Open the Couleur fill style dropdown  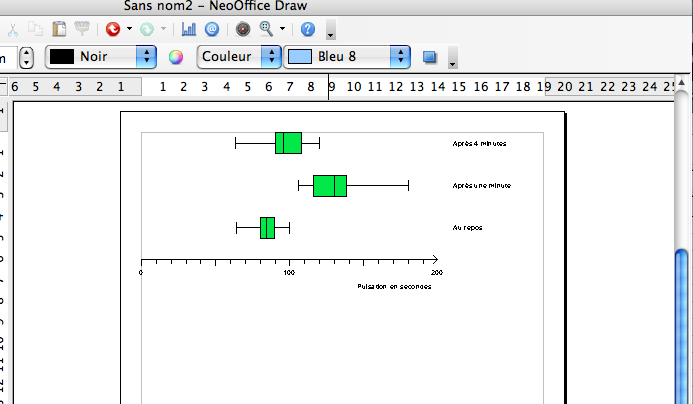(268, 57)
